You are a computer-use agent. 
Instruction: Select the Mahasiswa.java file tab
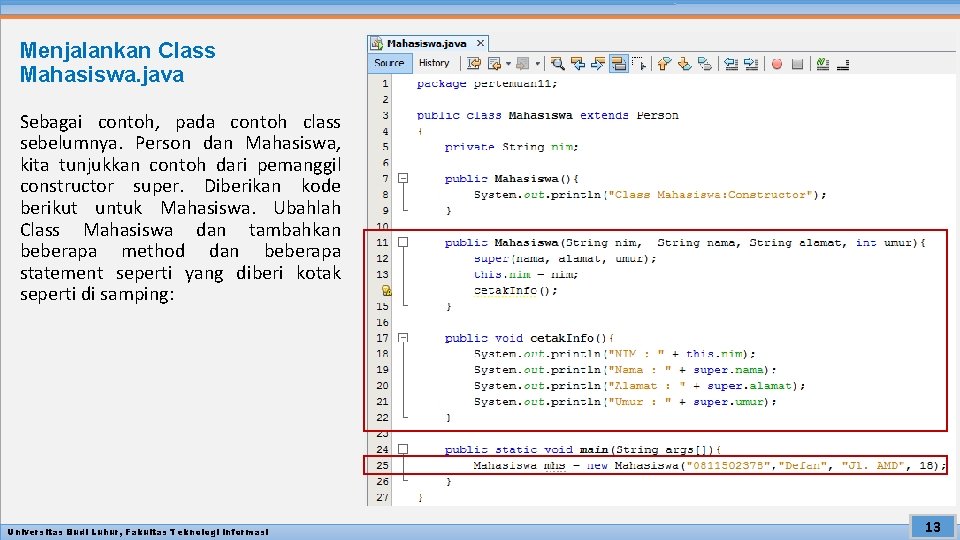coord(427,43)
